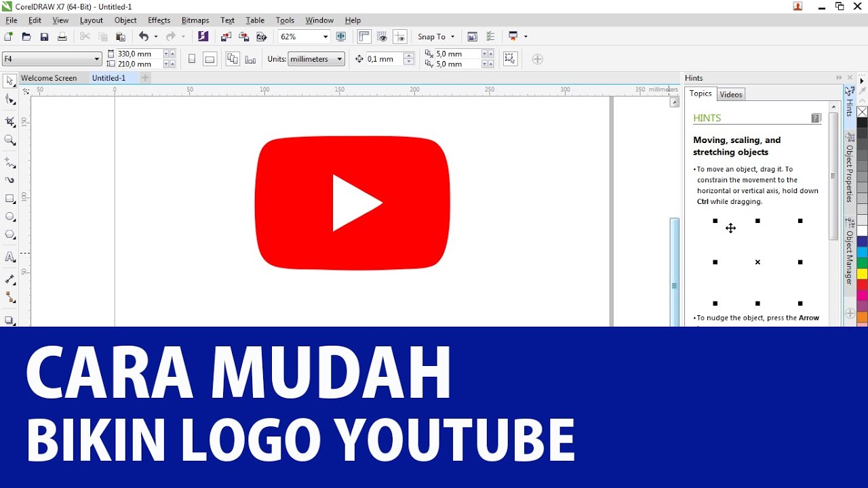Click the New document icon
Image resolution: width=868 pixels, height=488 pixels.
9,37
